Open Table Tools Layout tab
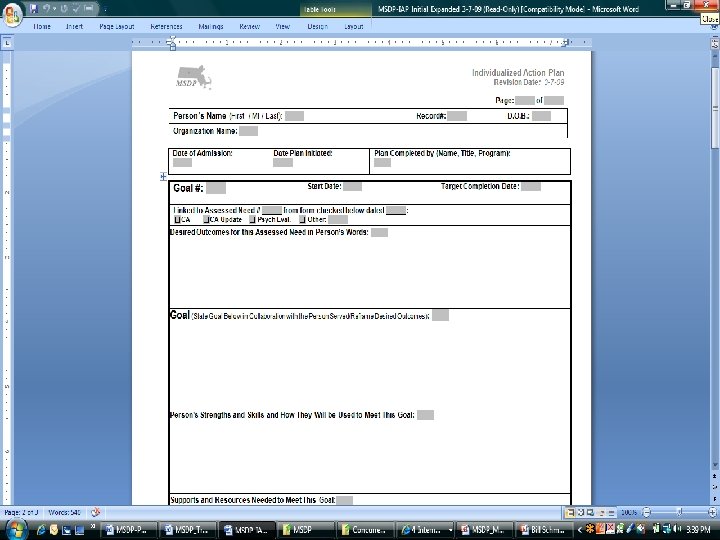Viewport: 720px width, 540px height. tap(354, 27)
